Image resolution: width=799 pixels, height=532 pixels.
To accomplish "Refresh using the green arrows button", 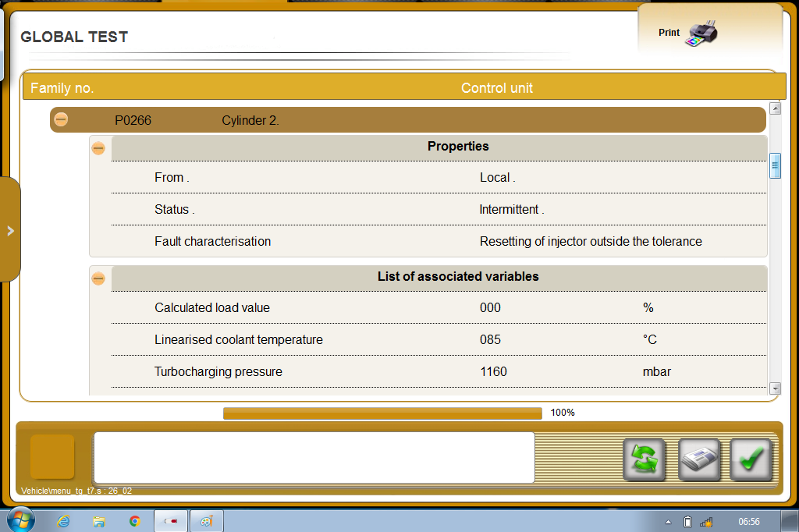I will [644, 459].
